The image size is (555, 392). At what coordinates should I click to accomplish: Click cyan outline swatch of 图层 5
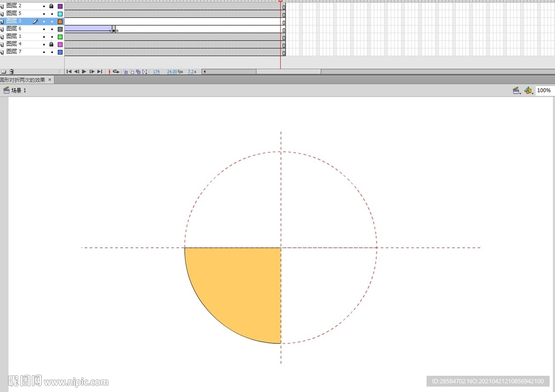point(60,14)
